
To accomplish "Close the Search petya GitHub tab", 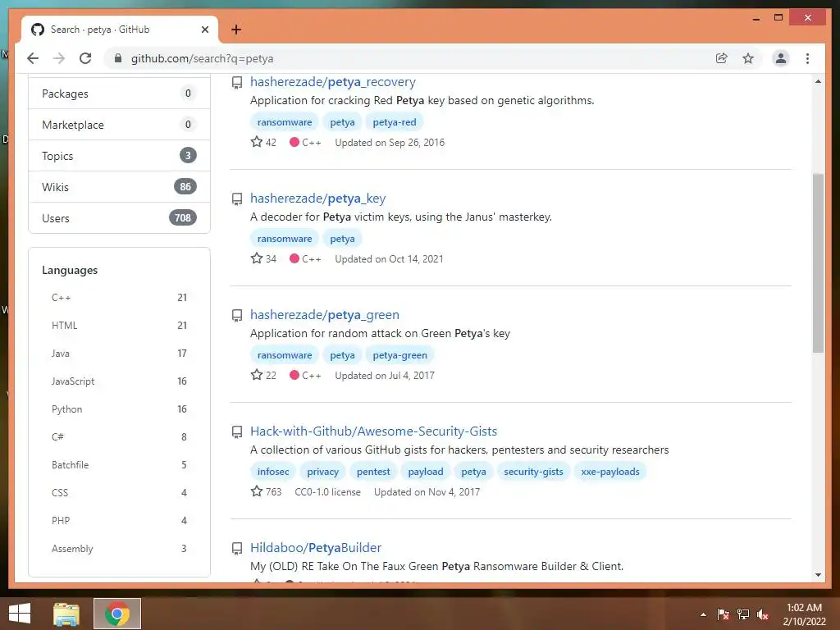I will 204,30.
